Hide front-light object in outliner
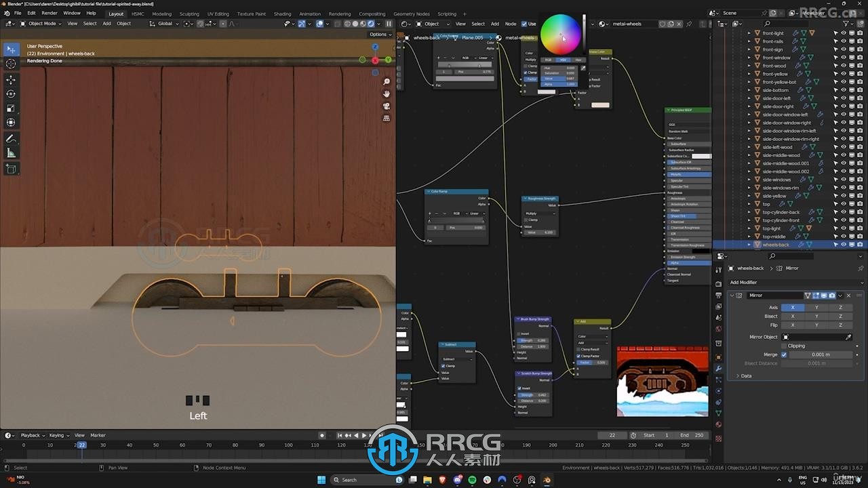 click(x=844, y=33)
